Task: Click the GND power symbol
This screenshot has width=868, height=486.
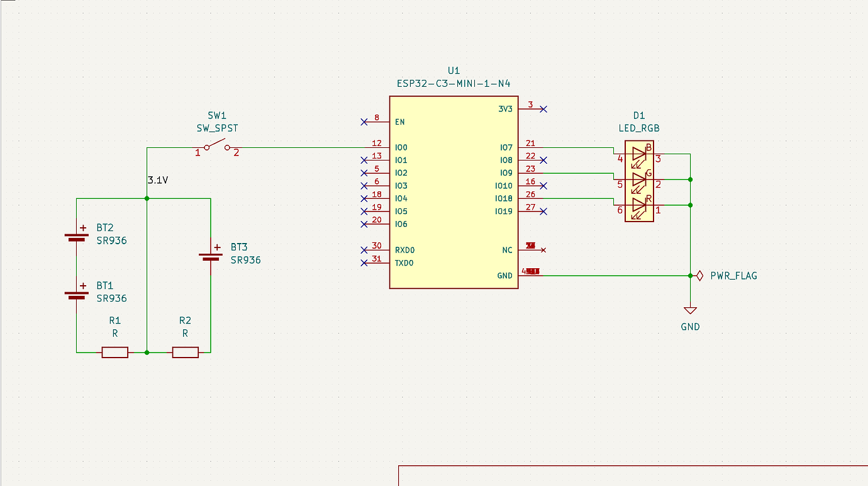Action: (x=690, y=310)
